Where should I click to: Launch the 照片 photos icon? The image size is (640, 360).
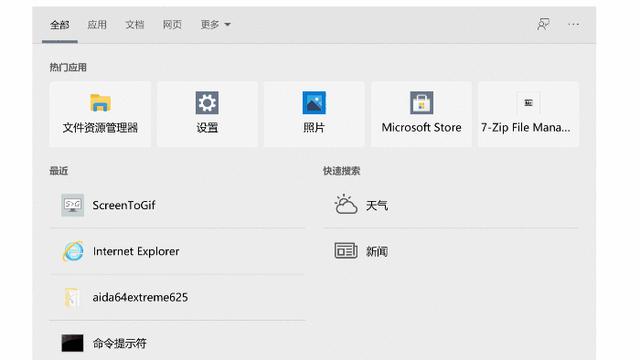pyautogui.click(x=314, y=102)
